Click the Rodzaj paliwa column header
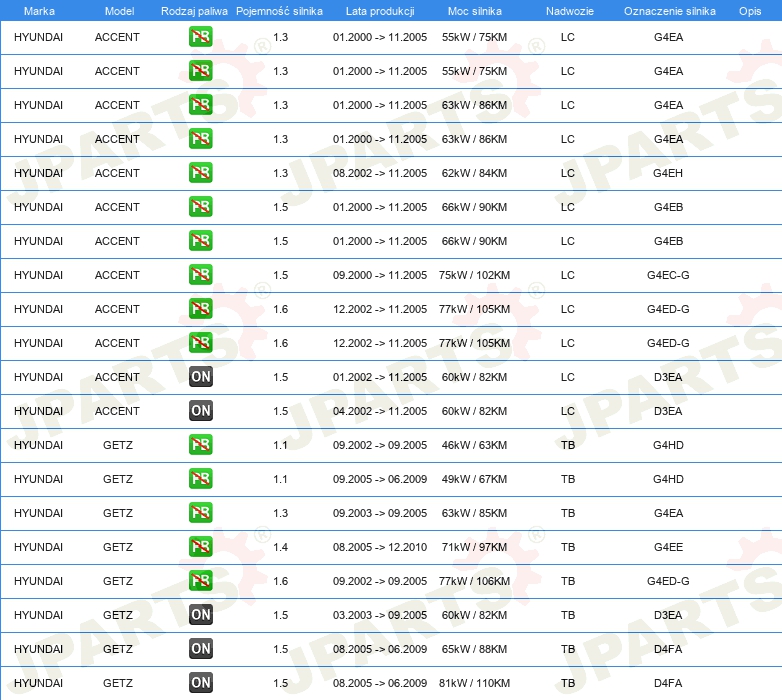 [194, 11]
